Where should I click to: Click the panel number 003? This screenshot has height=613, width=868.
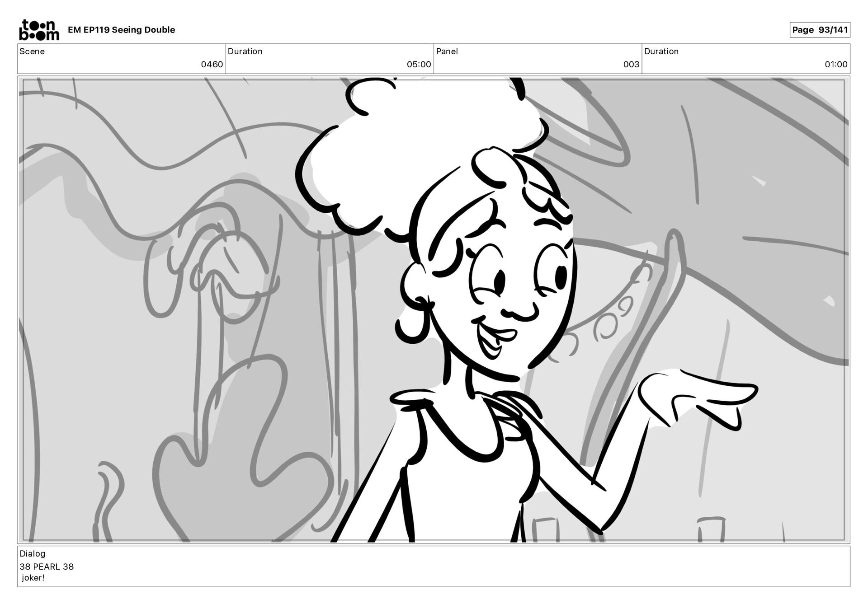click(x=631, y=65)
